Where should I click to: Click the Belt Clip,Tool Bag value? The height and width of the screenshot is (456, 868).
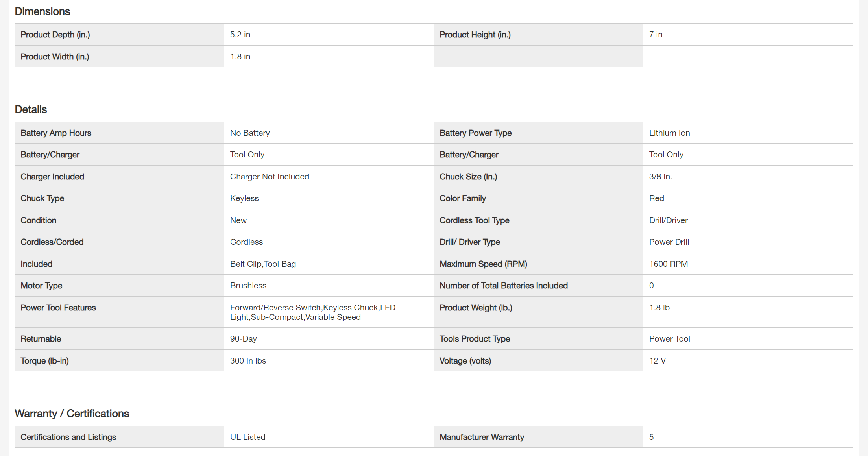click(x=263, y=264)
